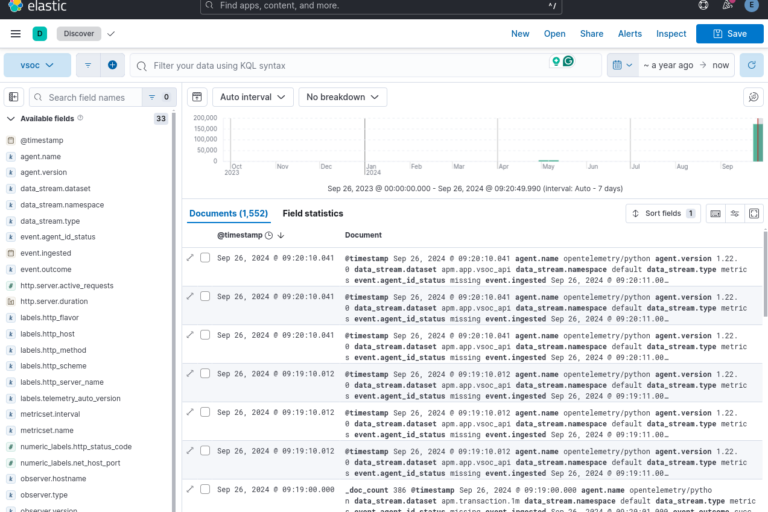The width and height of the screenshot is (768, 512).
Task: Focus the global 'Find apps, content, and more' search
Action: point(381,6)
